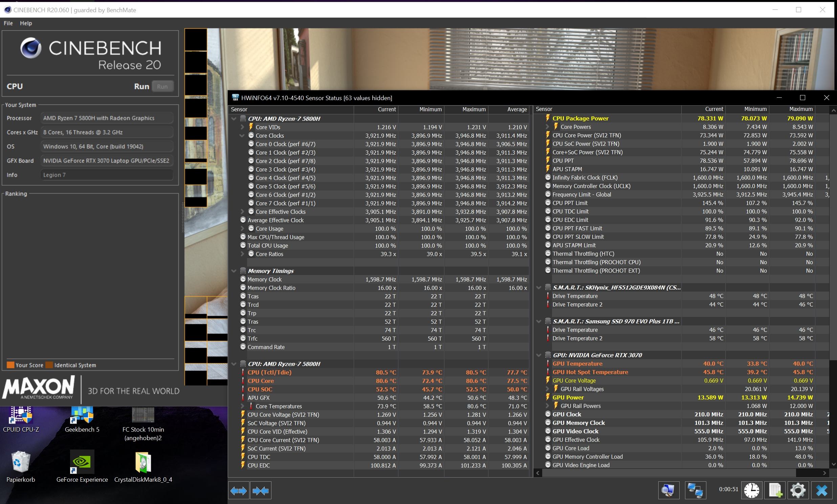Image resolution: width=837 pixels, height=504 pixels.
Task: Expand the Core VIDs row
Action: pyautogui.click(x=242, y=127)
